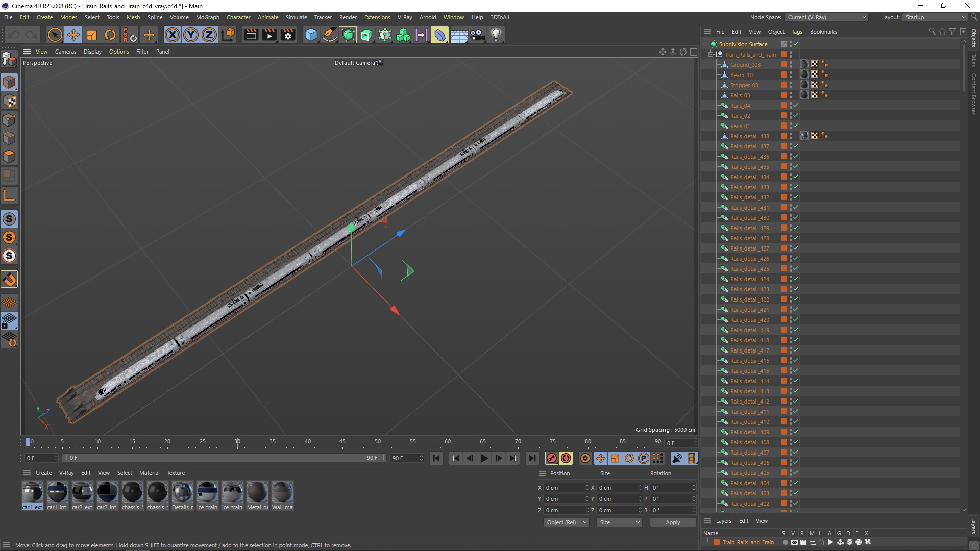Open the V-Ray menu in menu bar
Image resolution: width=980 pixels, height=551 pixels.
[x=405, y=17]
